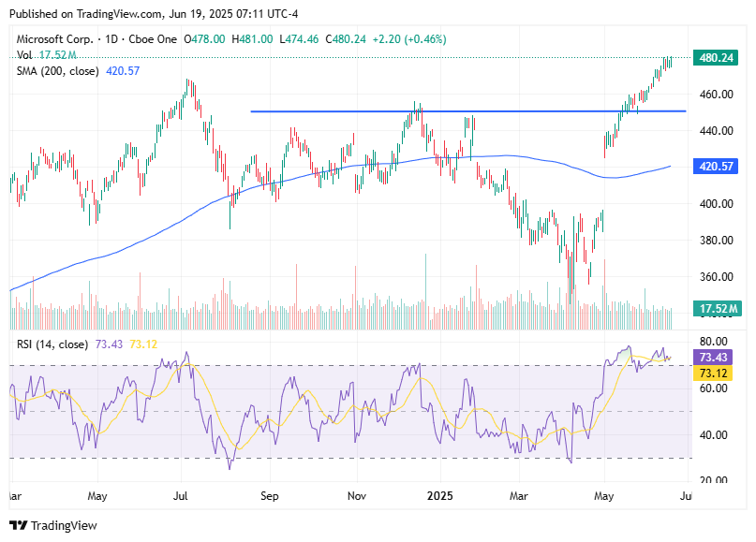Click the published date header text

pyautogui.click(x=154, y=14)
